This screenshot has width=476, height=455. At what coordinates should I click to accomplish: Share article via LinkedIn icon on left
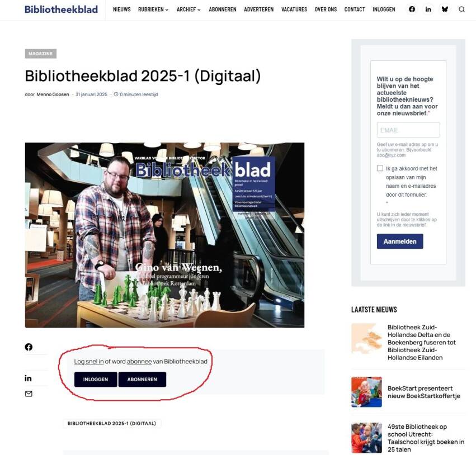pos(29,378)
